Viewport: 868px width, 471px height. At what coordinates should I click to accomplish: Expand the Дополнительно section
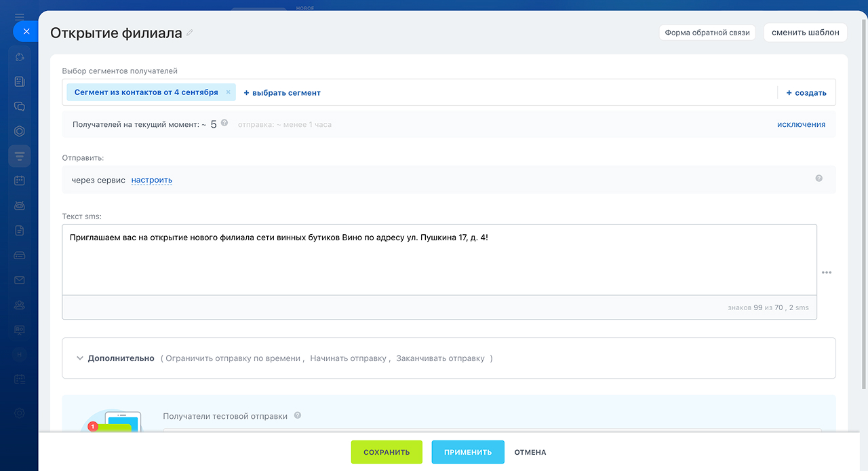click(116, 358)
